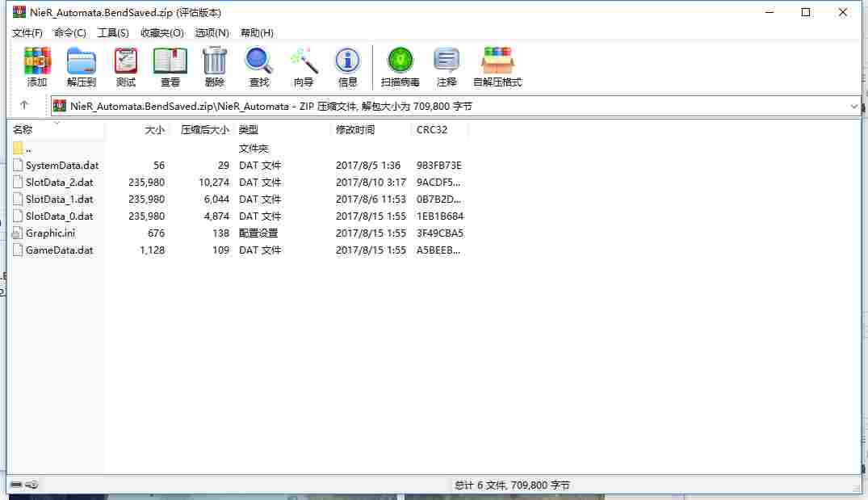Minimize the WinRAR window
The height and width of the screenshot is (500, 868).
[x=769, y=12]
